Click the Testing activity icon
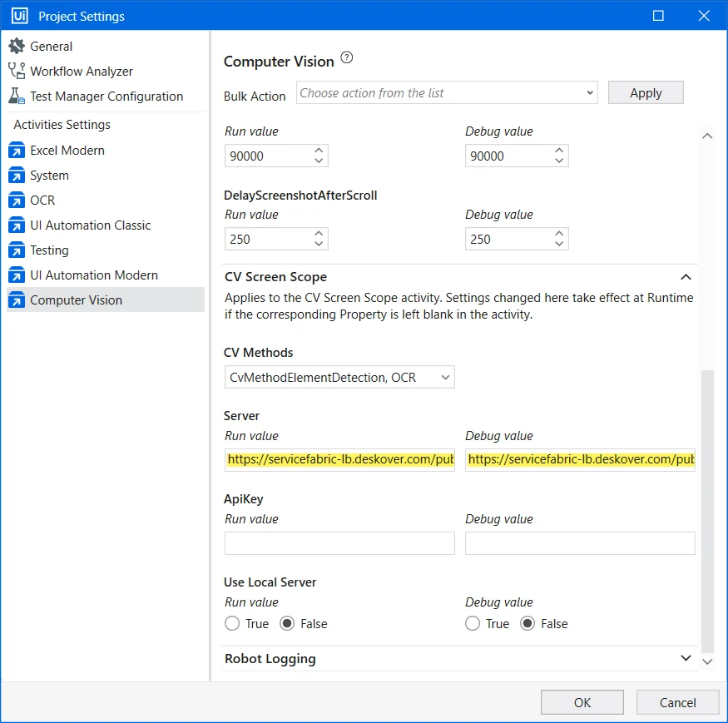728x723 pixels. [17, 250]
